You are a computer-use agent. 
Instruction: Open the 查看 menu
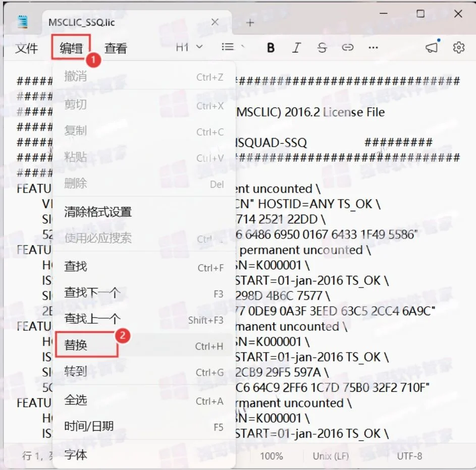point(116,48)
